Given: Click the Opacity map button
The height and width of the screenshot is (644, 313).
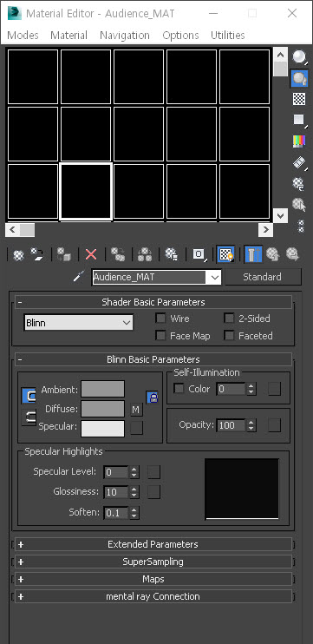Looking at the screenshot, I should click(x=275, y=425).
